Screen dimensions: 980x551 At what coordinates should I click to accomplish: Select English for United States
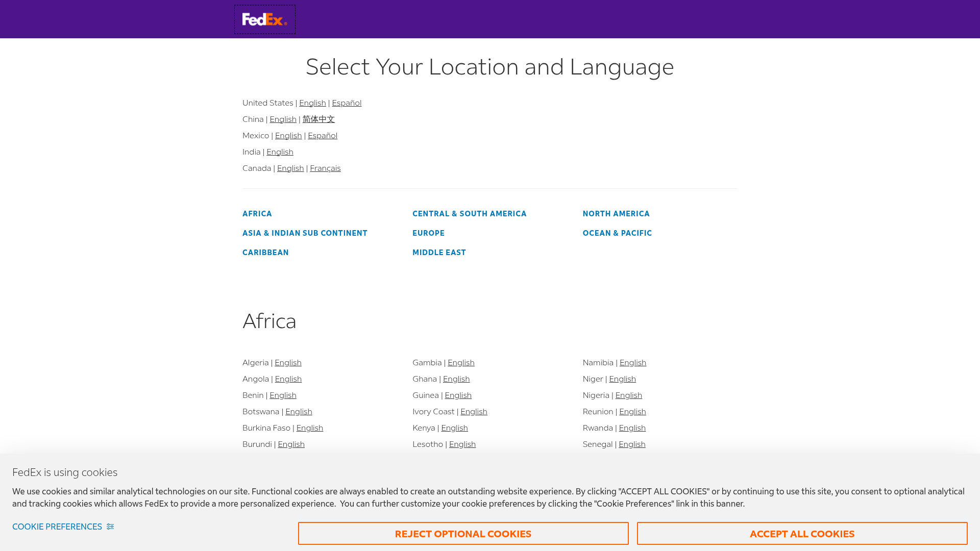[312, 103]
